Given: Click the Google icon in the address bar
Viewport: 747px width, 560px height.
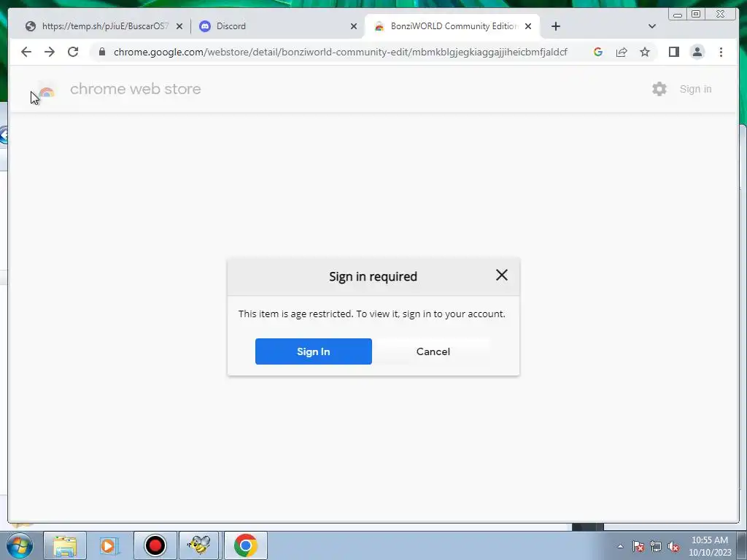Looking at the screenshot, I should tap(598, 52).
